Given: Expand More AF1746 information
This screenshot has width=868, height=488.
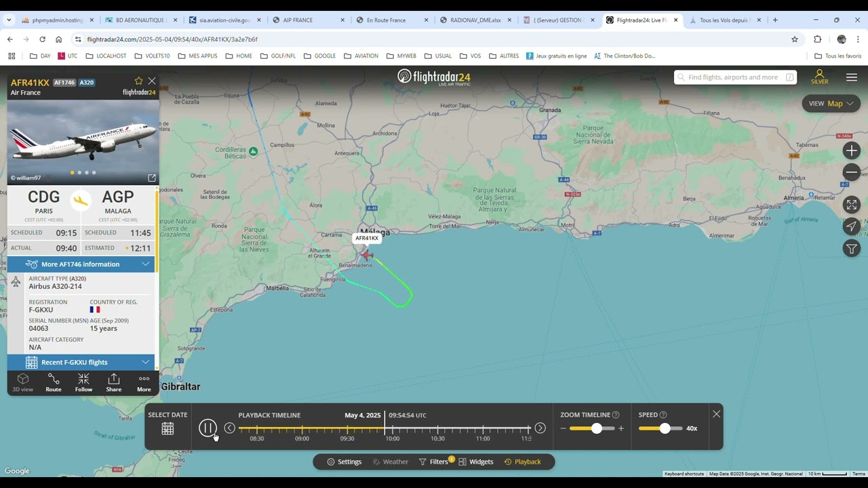Looking at the screenshot, I should pyautogui.click(x=81, y=264).
